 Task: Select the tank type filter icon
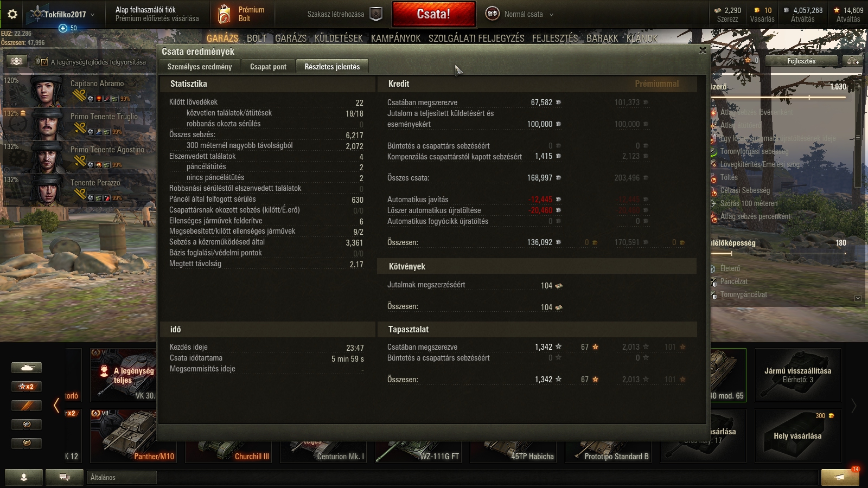point(26,368)
